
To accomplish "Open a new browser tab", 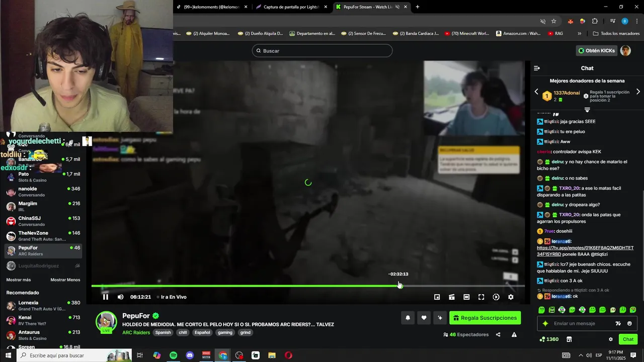I will click(x=418, y=7).
